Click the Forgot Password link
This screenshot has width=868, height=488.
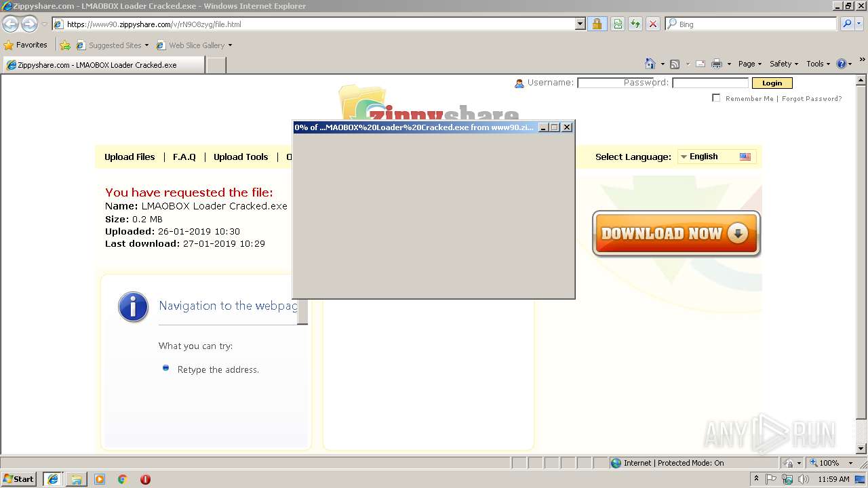tap(812, 98)
